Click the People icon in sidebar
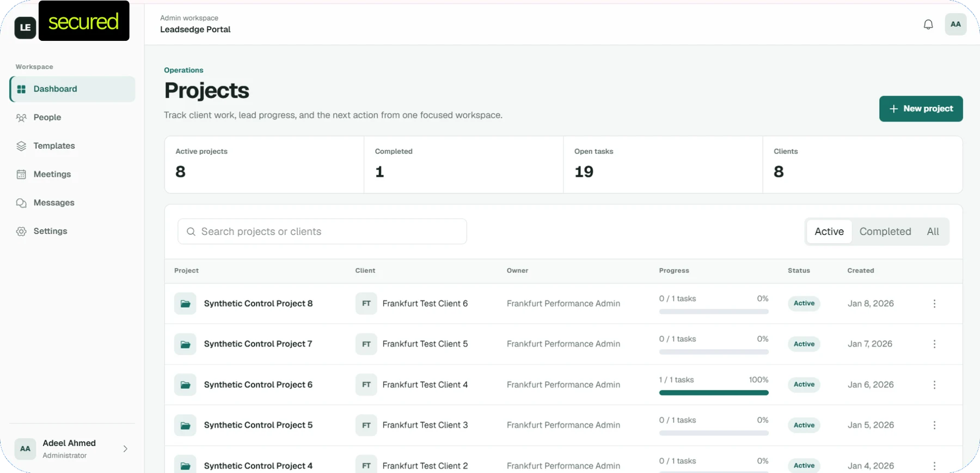980x473 pixels. pyautogui.click(x=21, y=117)
